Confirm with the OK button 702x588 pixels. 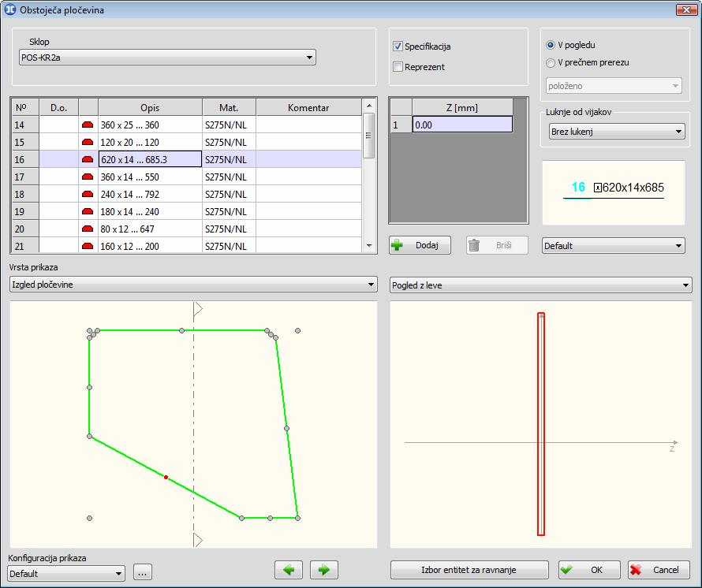589,570
